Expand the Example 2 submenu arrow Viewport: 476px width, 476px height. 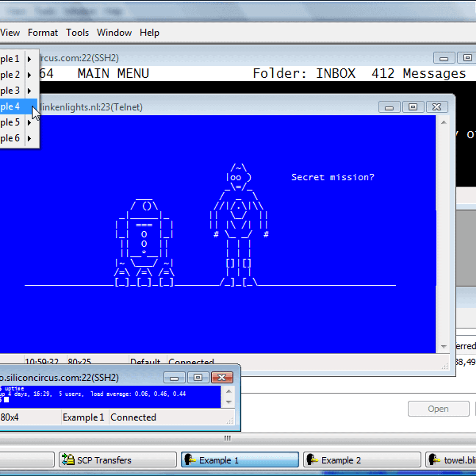(29, 75)
